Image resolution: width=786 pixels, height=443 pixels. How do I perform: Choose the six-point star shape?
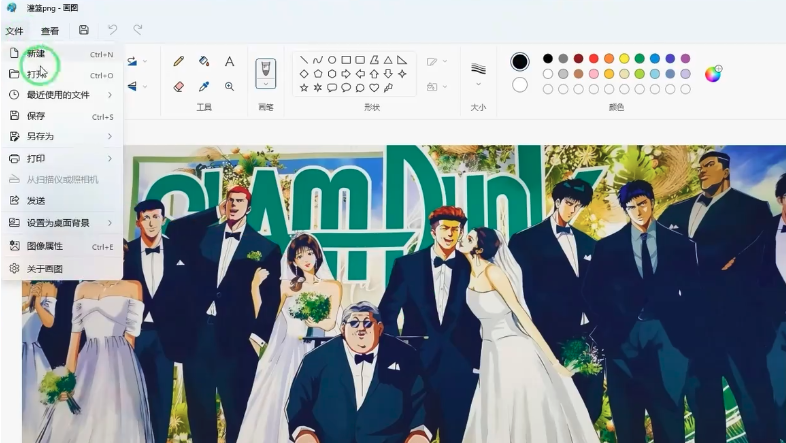point(318,88)
